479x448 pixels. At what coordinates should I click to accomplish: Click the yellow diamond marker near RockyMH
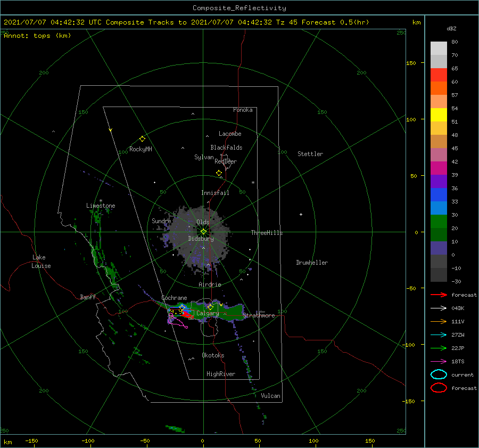[x=142, y=139]
